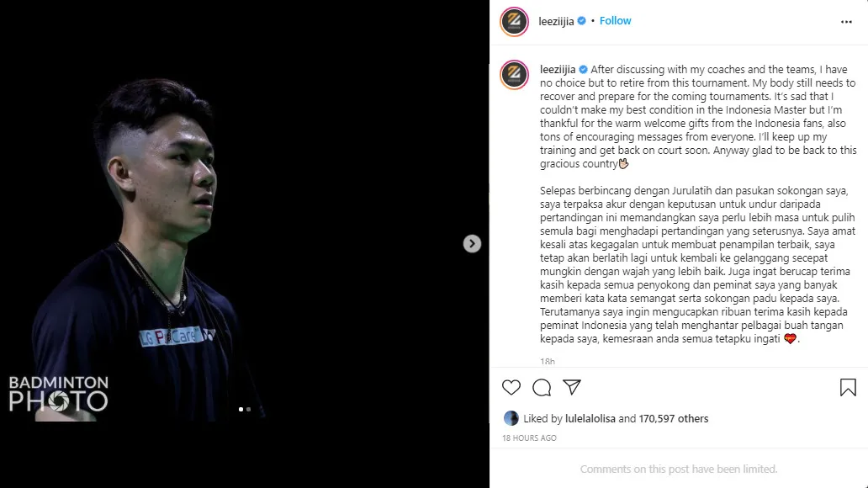Click the 18h time label under the caption

(548, 361)
